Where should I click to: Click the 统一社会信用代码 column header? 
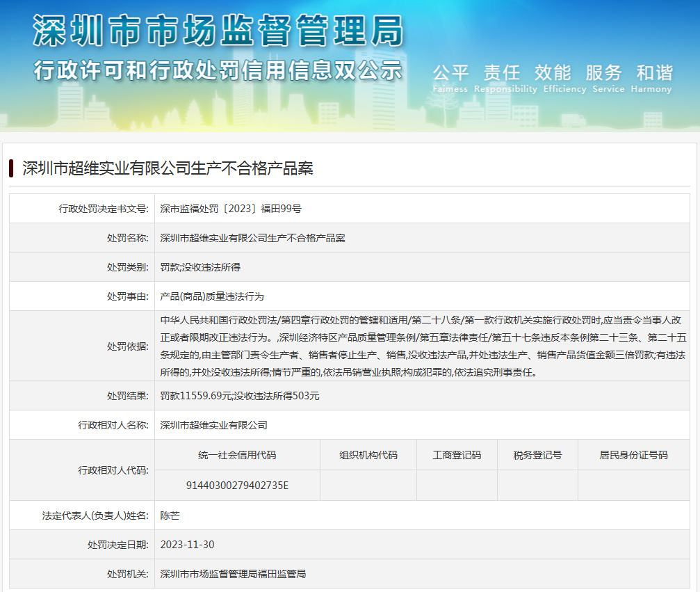click(237, 455)
